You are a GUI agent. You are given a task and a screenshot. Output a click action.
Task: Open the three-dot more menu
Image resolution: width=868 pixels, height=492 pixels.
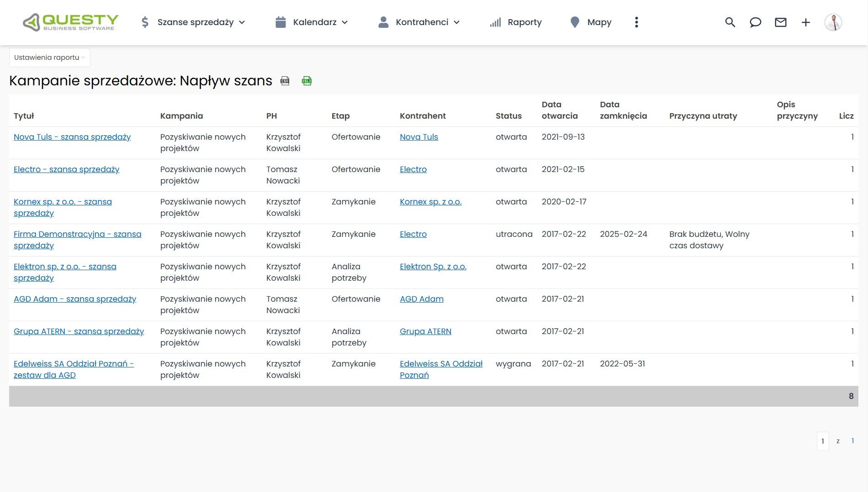pyautogui.click(x=636, y=22)
